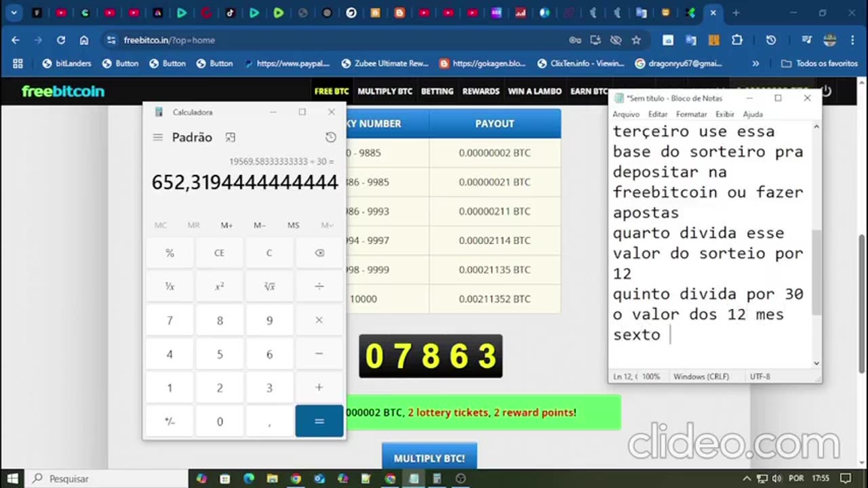
Task: Open the Todos os favoritos folder
Action: pyautogui.click(x=819, y=63)
